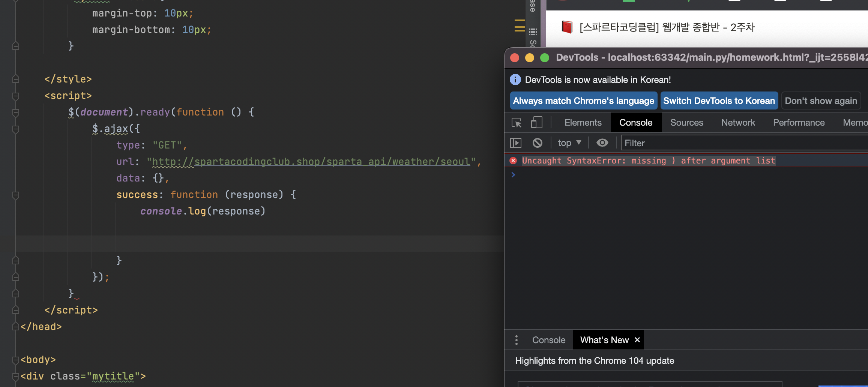Click the console prompt chevron
The width and height of the screenshot is (868, 387).
coord(513,175)
